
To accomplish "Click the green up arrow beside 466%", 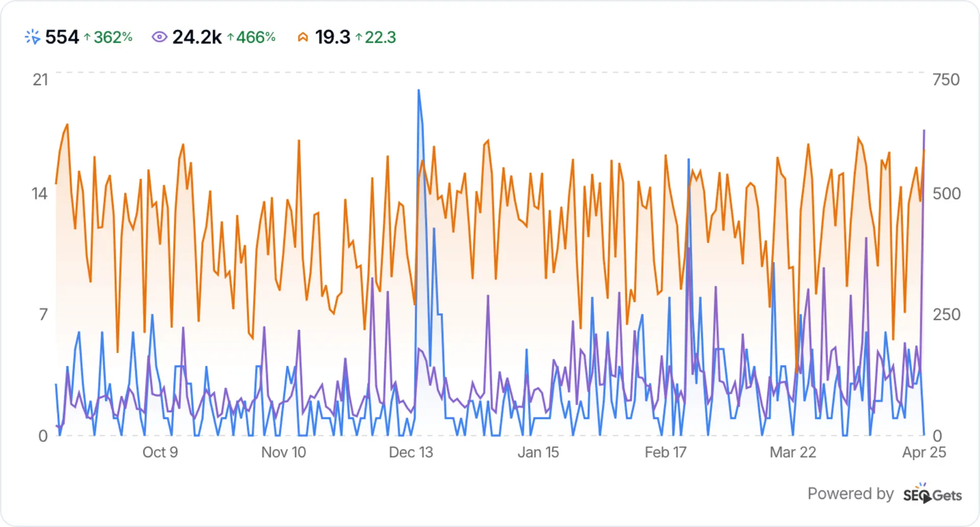I will click(x=230, y=37).
